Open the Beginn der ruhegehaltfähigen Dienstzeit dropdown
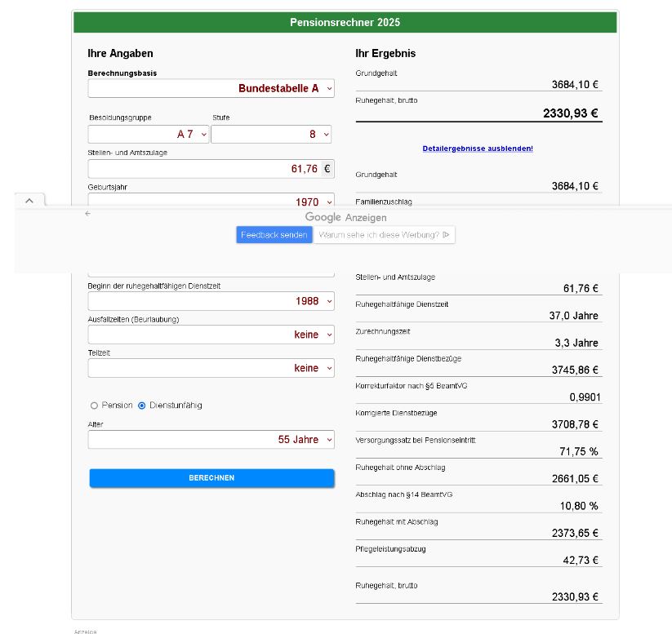This screenshot has width=672, height=634. pos(211,301)
